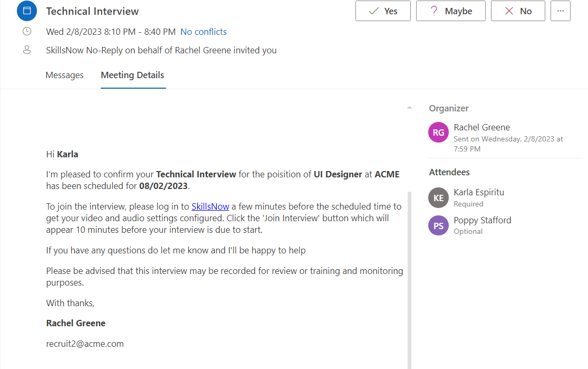Select the Meeting Details tab
Screen dimensions: 588x369
(132, 75)
